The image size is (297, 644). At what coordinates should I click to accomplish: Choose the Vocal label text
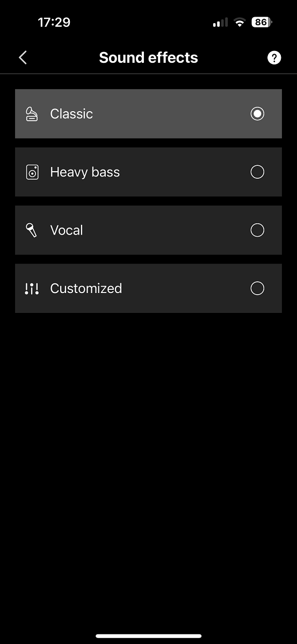[67, 230]
